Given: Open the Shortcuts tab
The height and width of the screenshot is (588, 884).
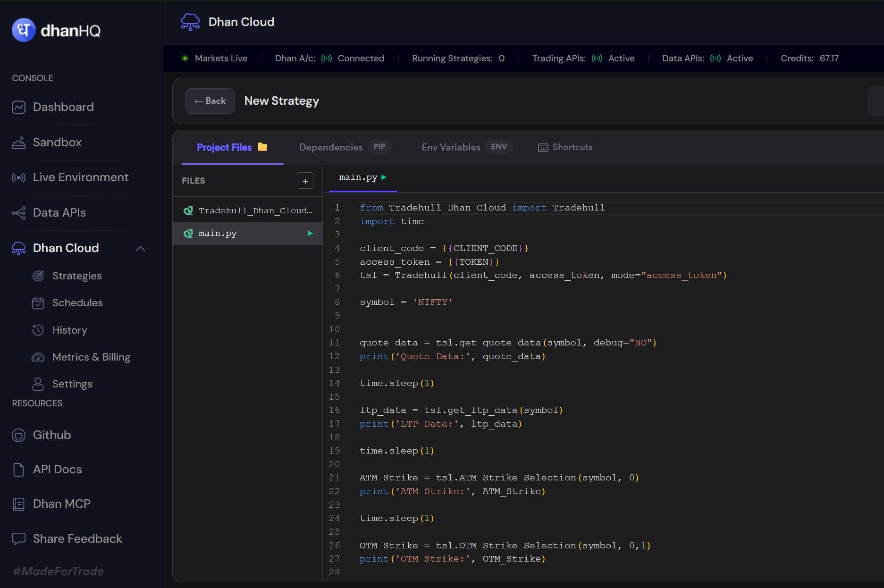Looking at the screenshot, I should tap(565, 147).
